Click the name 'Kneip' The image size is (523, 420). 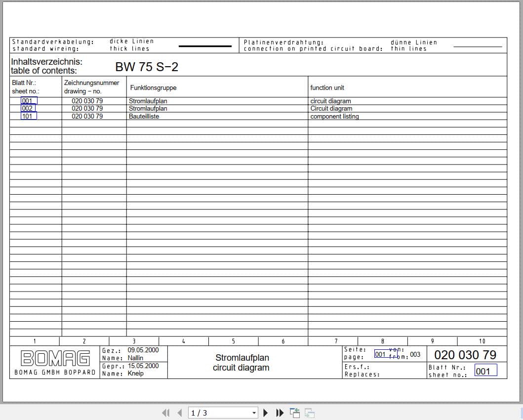pyautogui.click(x=135, y=373)
